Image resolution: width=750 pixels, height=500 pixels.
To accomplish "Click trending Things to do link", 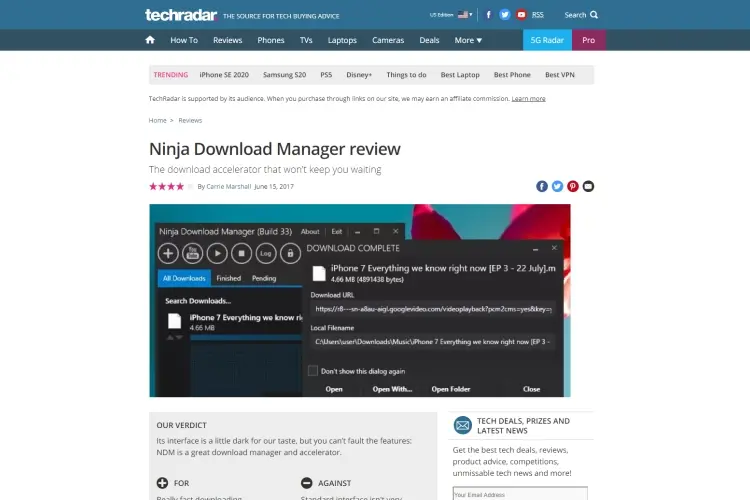I will click(x=406, y=75).
